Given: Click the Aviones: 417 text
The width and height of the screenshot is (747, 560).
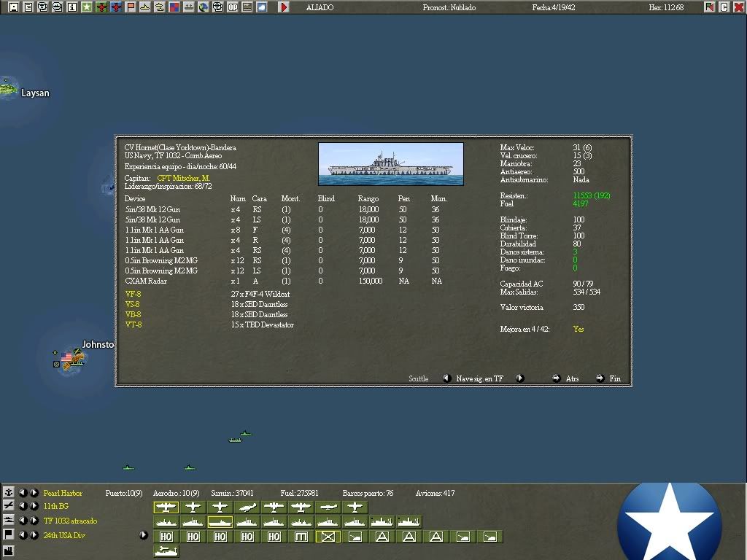Looking at the screenshot, I should point(435,493).
